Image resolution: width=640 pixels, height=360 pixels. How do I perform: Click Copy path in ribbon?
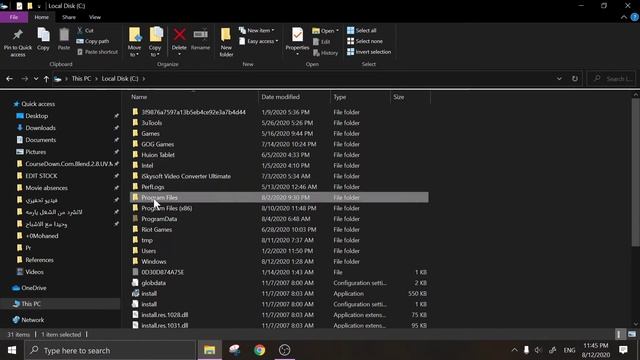point(93,41)
